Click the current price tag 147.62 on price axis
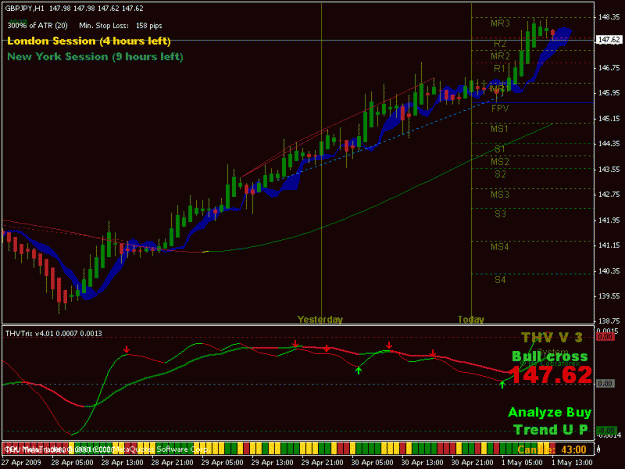This screenshot has height=469, width=625. 609,40
